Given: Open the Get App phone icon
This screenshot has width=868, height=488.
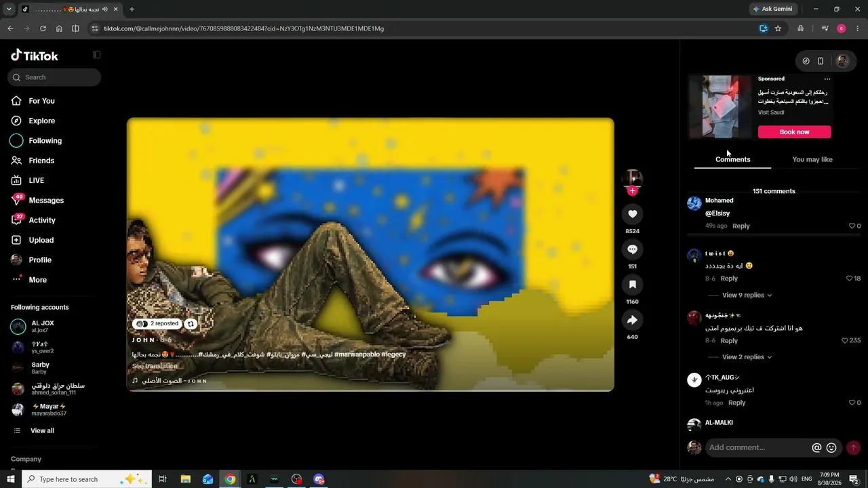Looking at the screenshot, I should pos(821,61).
